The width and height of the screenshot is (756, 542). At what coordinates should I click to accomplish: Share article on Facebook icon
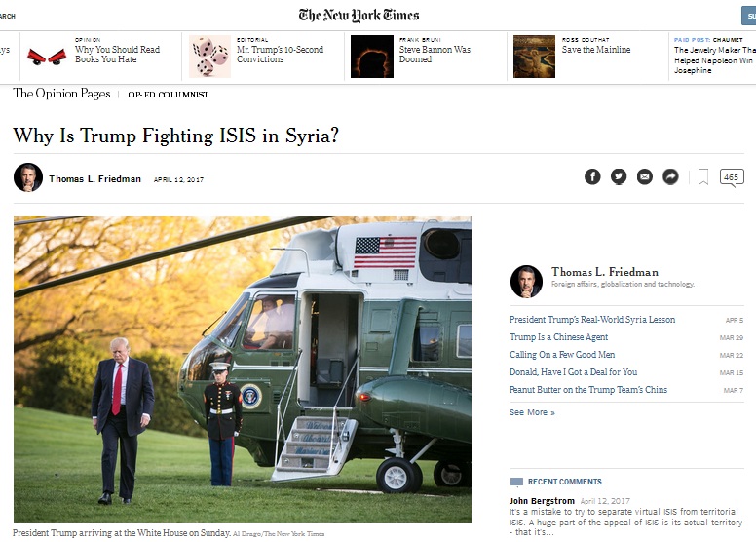coord(592,176)
